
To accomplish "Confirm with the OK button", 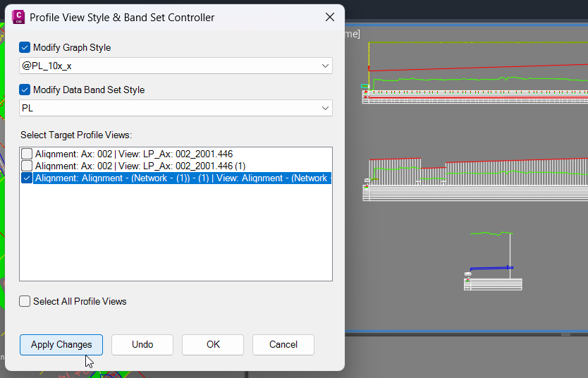I will tap(213, 345).
